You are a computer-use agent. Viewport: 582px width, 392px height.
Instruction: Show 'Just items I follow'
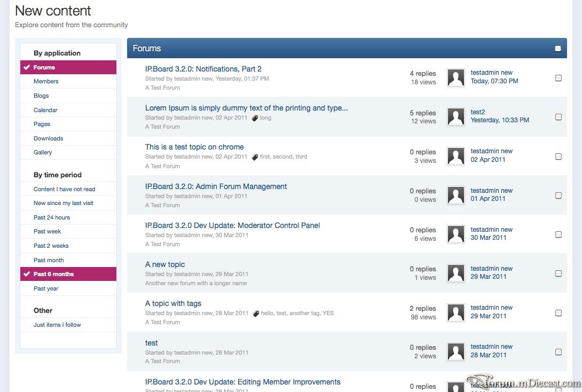click(x=68, y=325)
